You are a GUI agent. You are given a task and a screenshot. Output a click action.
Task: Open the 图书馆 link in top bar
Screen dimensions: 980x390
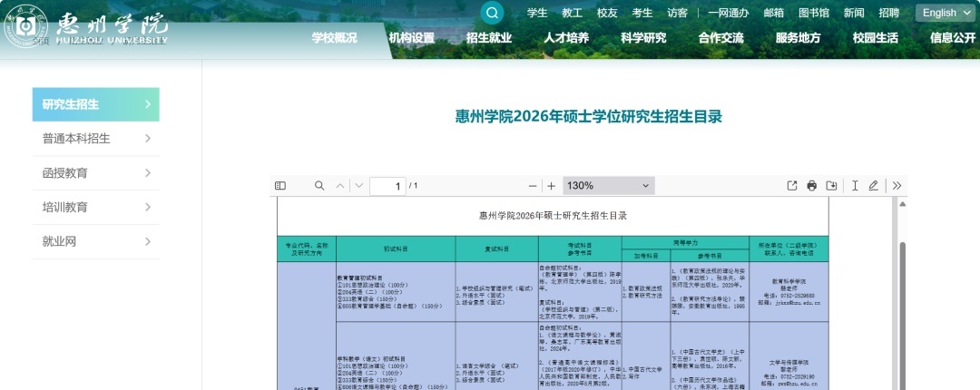814,13
